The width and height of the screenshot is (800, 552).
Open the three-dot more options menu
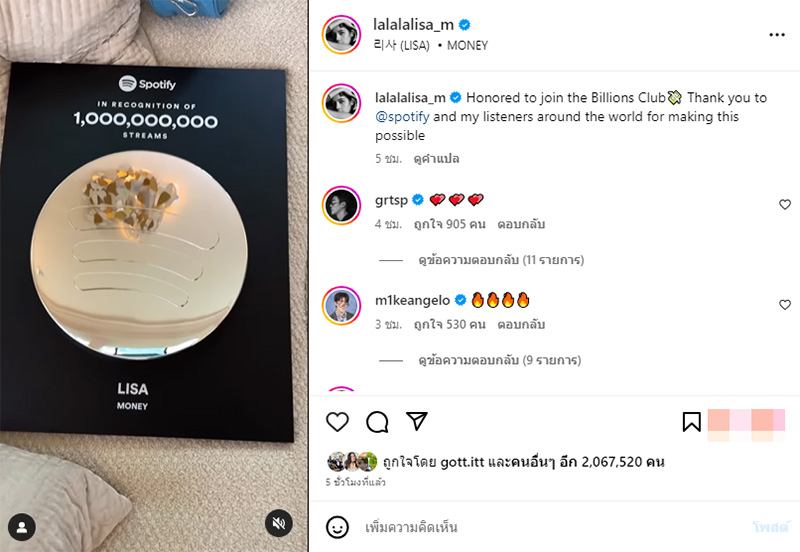[777, 35]
